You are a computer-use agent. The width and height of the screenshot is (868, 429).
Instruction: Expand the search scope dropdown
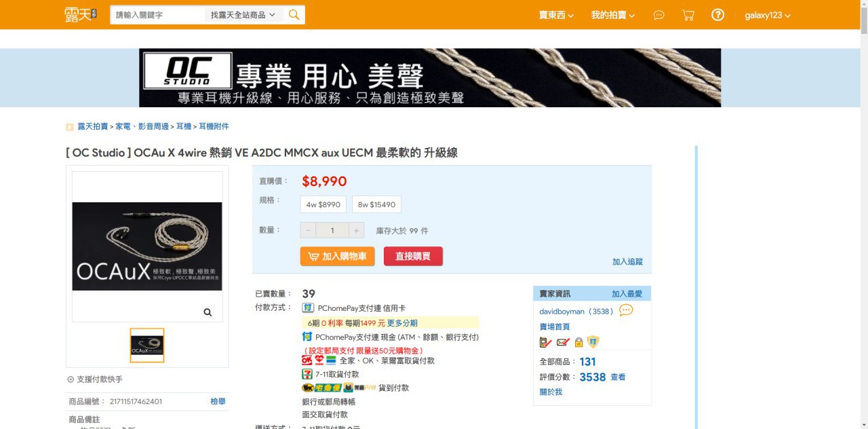[243, 15]
